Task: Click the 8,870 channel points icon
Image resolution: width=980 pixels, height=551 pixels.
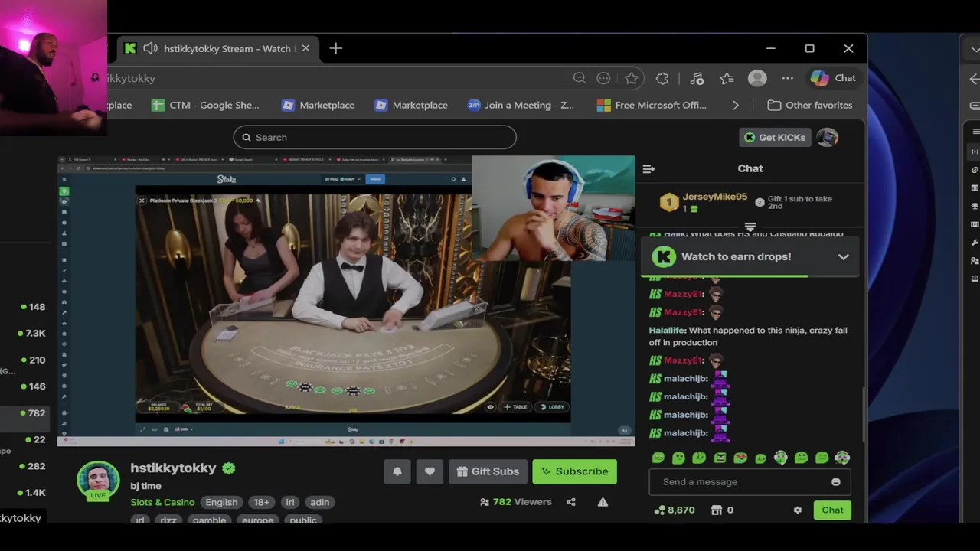Action: tap(659, 510)
